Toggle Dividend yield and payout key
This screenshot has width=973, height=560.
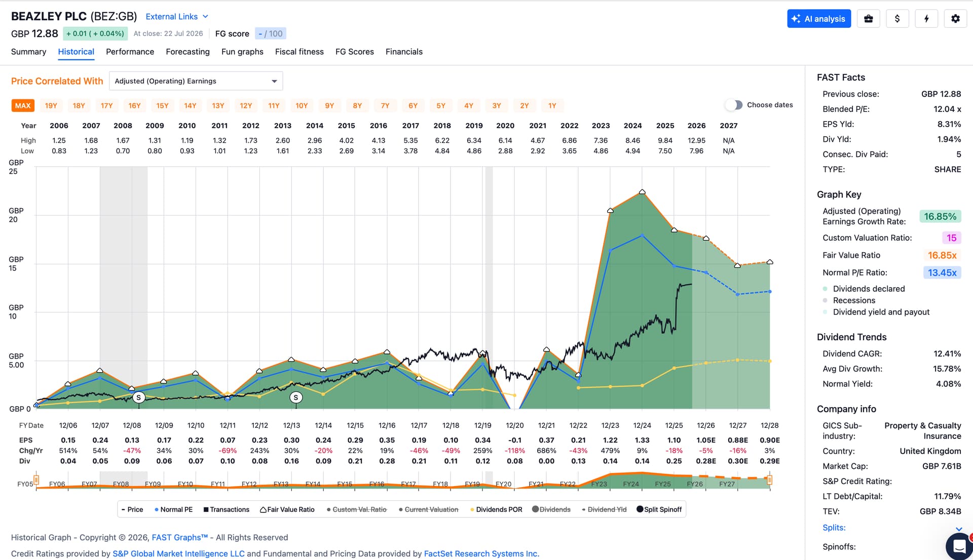(x=876, y=312)
